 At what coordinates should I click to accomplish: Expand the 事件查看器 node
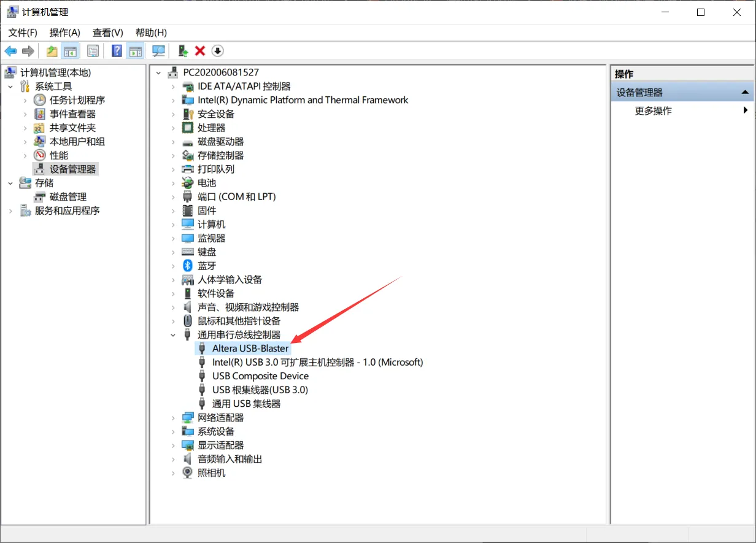point(25,114)
